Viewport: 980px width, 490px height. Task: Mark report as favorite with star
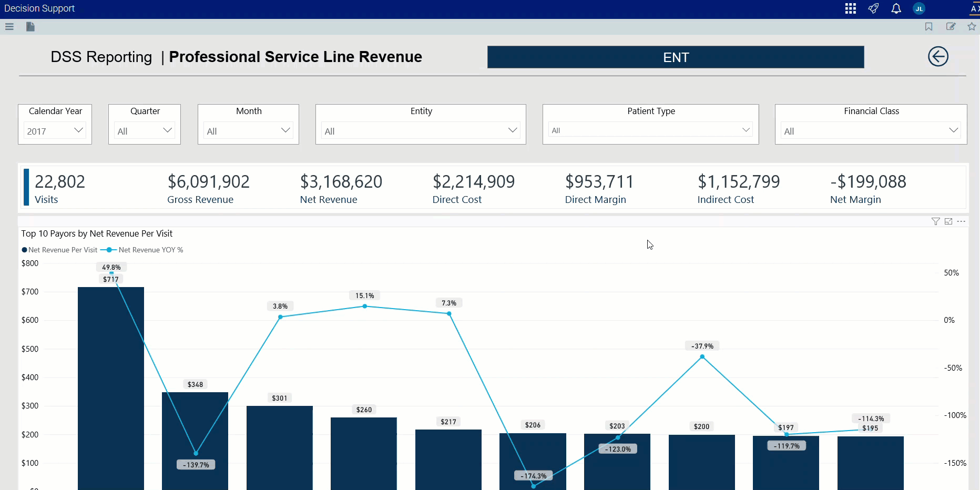(972, 27)
